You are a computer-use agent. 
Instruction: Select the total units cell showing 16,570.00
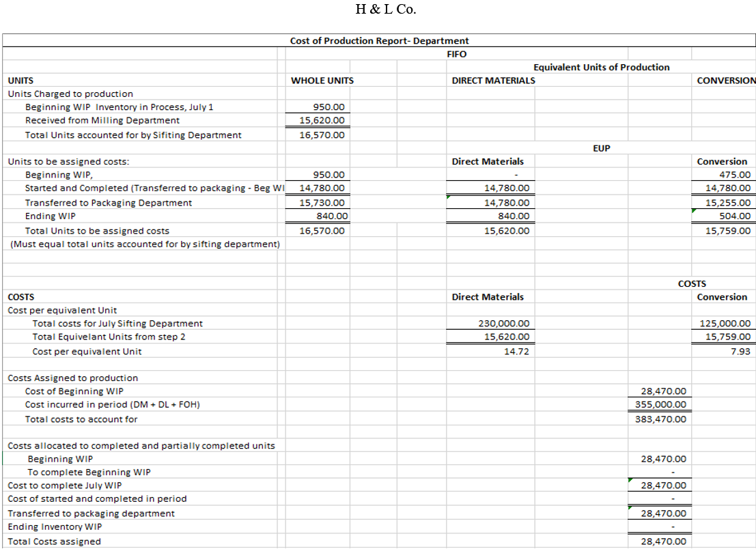(328, 135)
